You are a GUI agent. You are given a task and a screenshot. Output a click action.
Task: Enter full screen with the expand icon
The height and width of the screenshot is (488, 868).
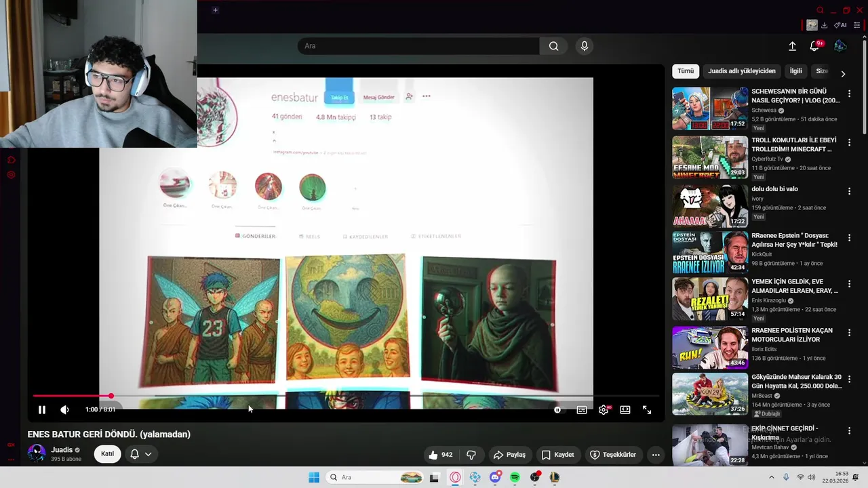[647, 409]
